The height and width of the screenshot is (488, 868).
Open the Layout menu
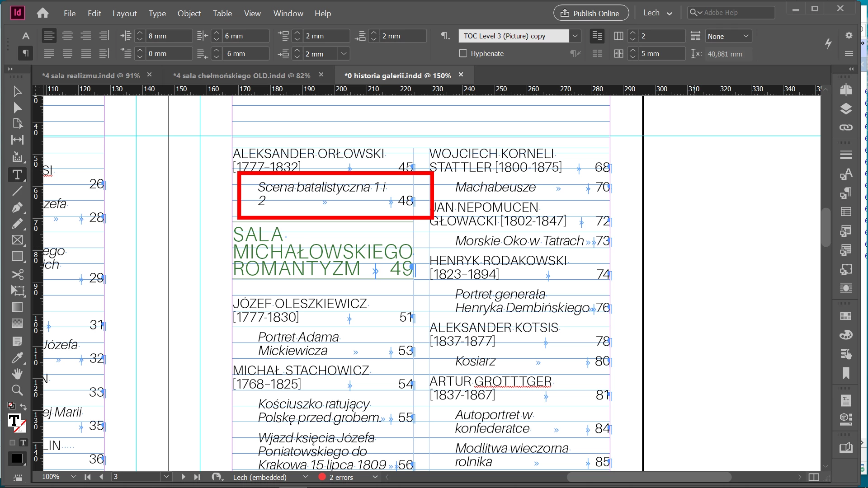(124, 14)
